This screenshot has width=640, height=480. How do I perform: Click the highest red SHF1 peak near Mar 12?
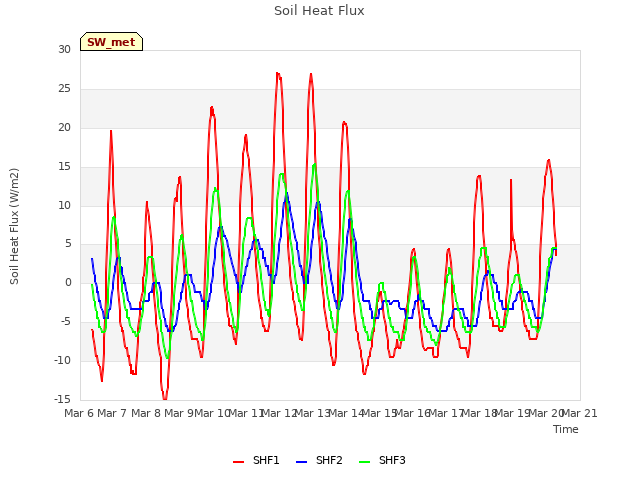[x=278, y=73]
